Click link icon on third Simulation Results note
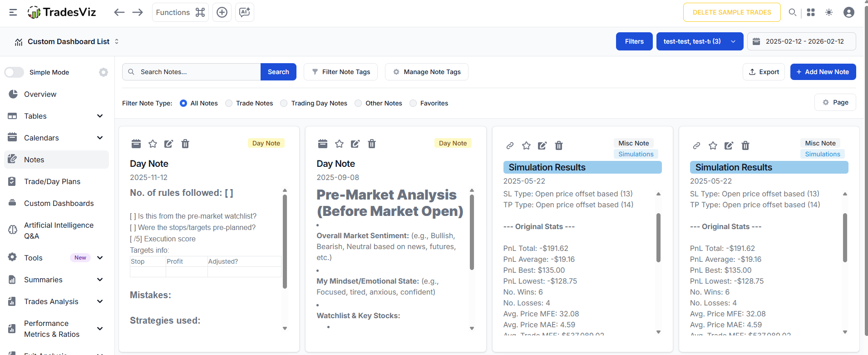Viewport: 868px width, 355px height. point(510,145)
